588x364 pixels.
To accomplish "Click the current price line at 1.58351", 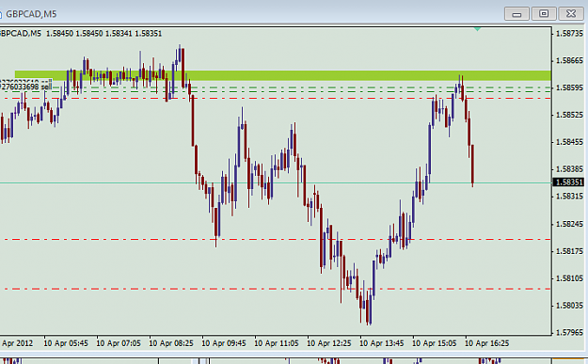I will coord(276,182).
